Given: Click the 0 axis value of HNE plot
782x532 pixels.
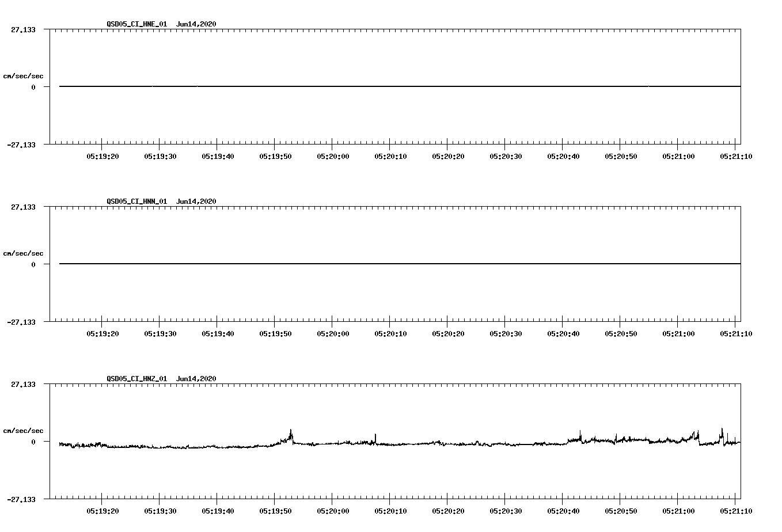Looking at the screenshot, I should 33,87.
